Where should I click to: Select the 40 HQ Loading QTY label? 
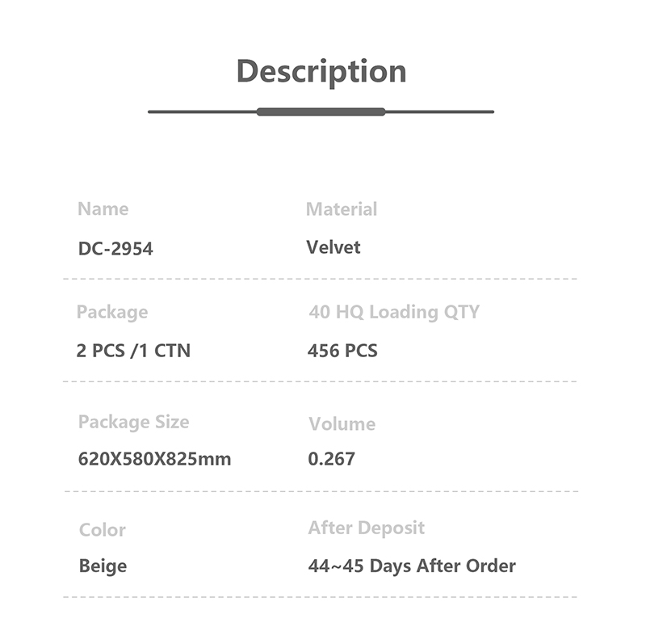click(394, 313)
